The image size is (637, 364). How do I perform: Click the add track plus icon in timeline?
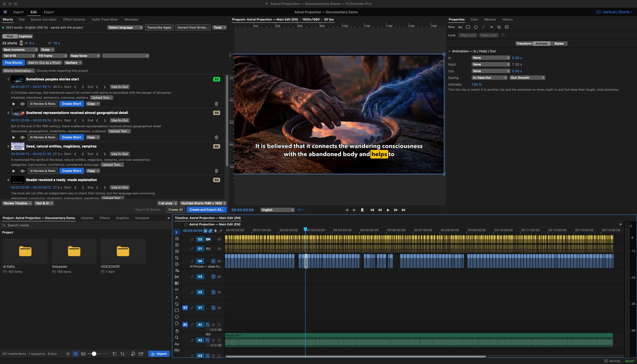point(620,224)
